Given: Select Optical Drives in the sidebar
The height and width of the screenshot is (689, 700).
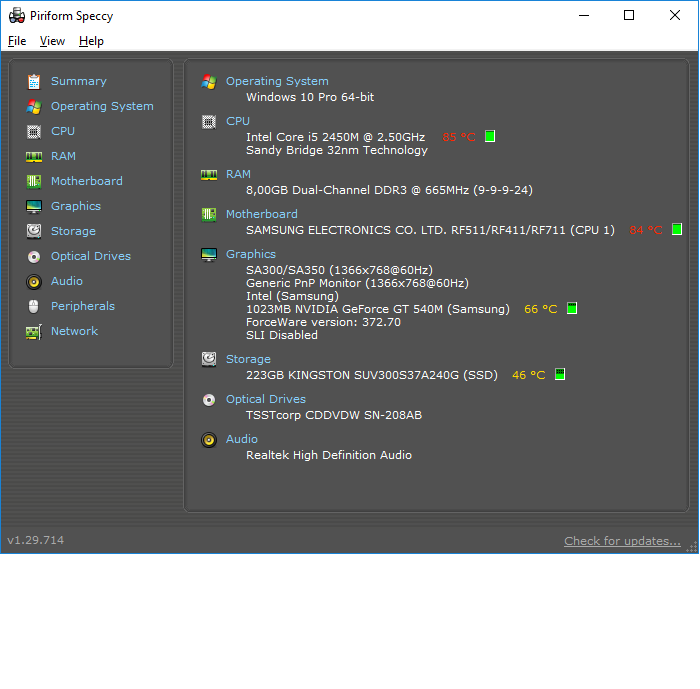Looking at the screenshot, I should coord(91,256).
